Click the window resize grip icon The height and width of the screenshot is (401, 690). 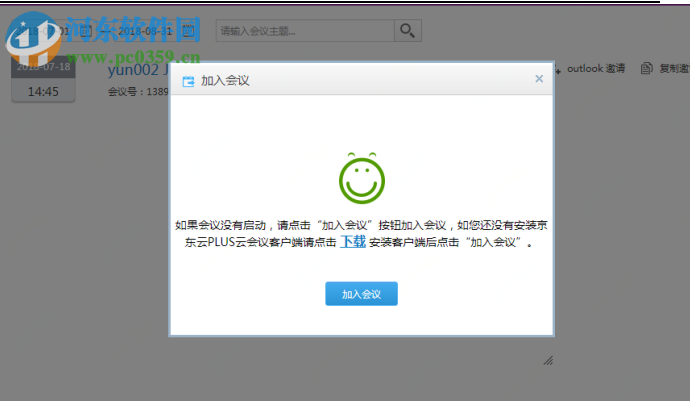click(x=548, y=361)
